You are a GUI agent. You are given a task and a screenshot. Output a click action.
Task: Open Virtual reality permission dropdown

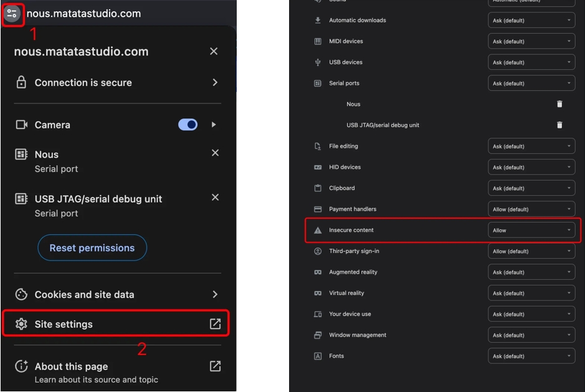click(531, 293)
